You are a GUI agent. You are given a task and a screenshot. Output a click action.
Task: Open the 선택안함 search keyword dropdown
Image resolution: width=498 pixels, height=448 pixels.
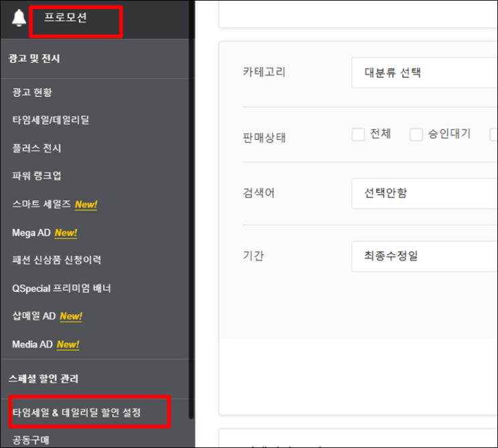425,194
